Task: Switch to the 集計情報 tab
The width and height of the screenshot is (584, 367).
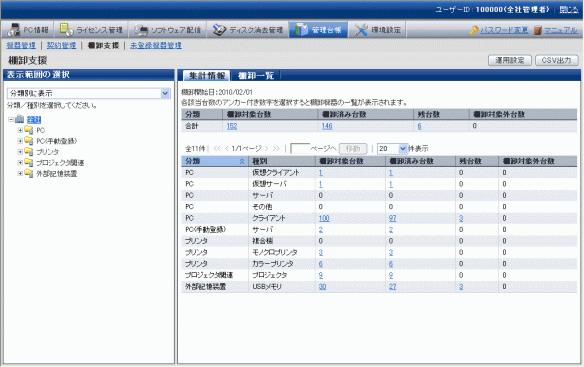Action: (207, 76)
